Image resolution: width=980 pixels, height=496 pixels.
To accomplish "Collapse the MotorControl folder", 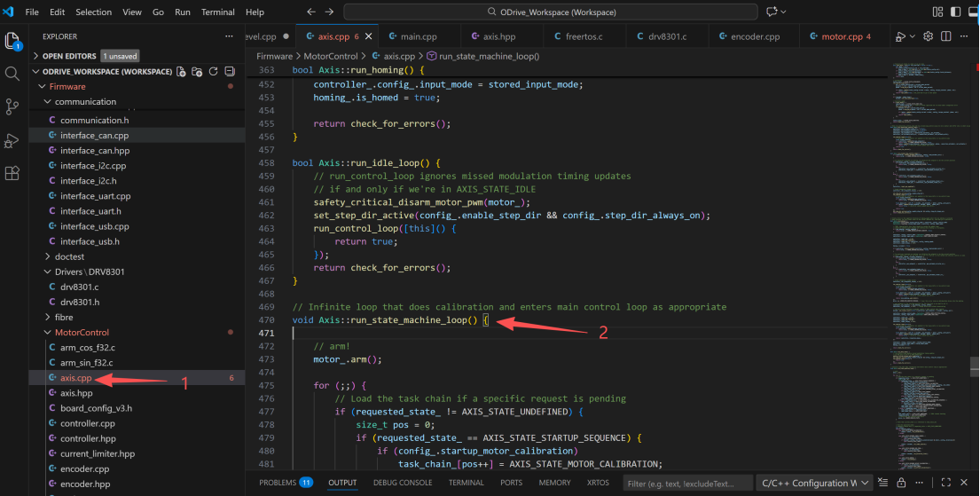I will click(x=48, y=332).
